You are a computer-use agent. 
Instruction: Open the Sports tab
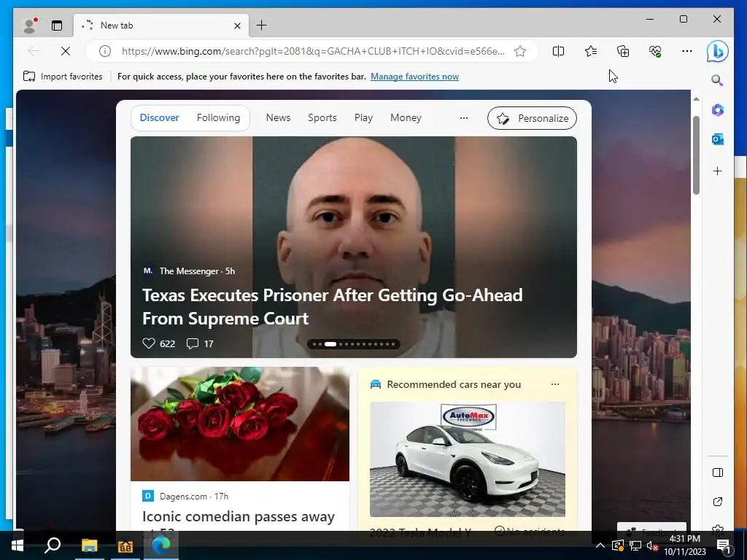322,117
